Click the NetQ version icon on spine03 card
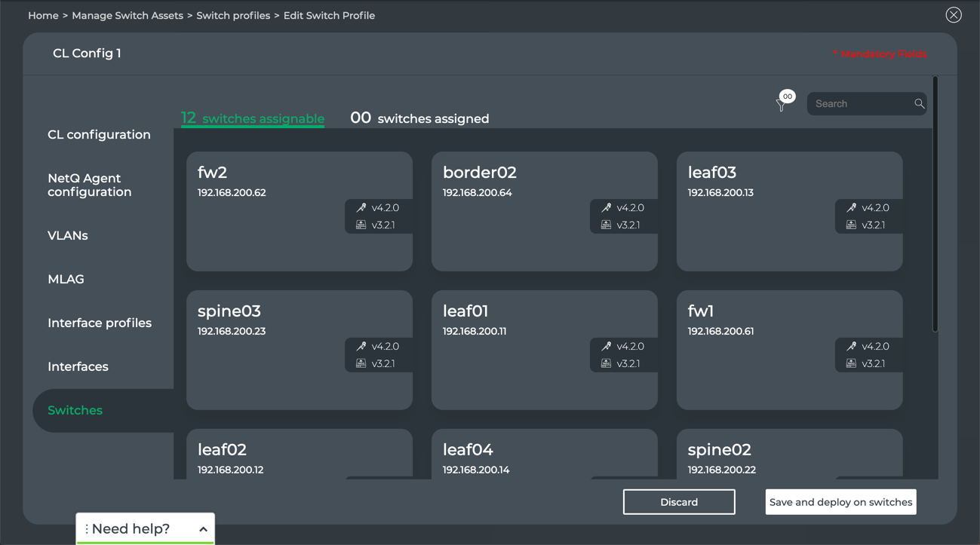 point(361,363)
